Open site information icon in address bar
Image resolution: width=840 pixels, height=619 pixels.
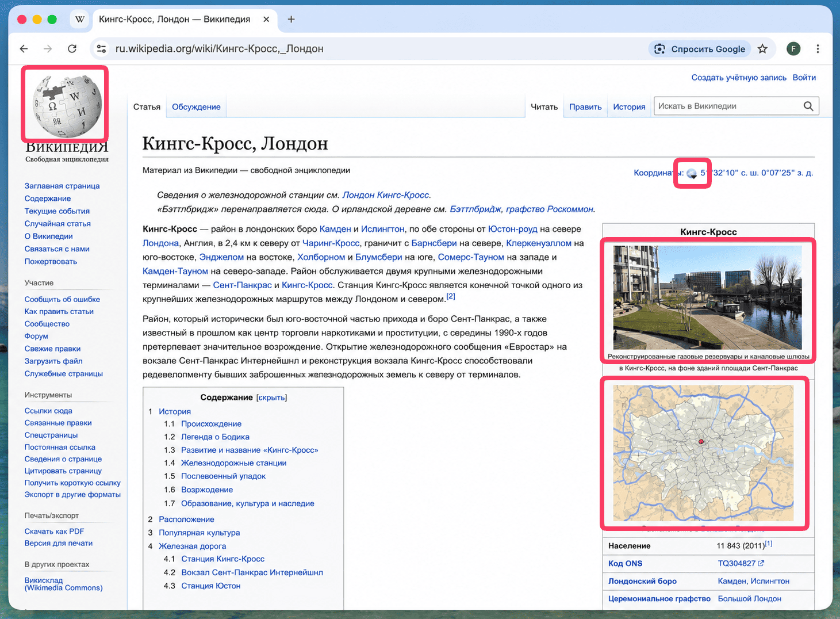[102, 49]
